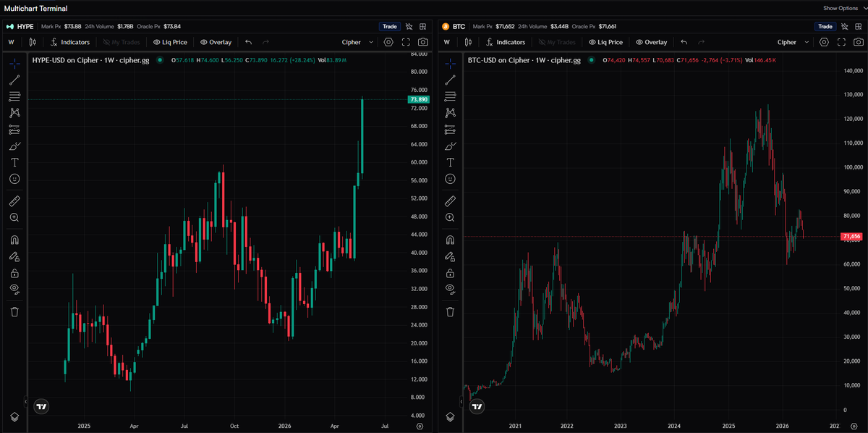The height and width of the screenshot is (433, 868).
Task: Open time axis settings gear in HYPE chart
Action: pos(420,426)
